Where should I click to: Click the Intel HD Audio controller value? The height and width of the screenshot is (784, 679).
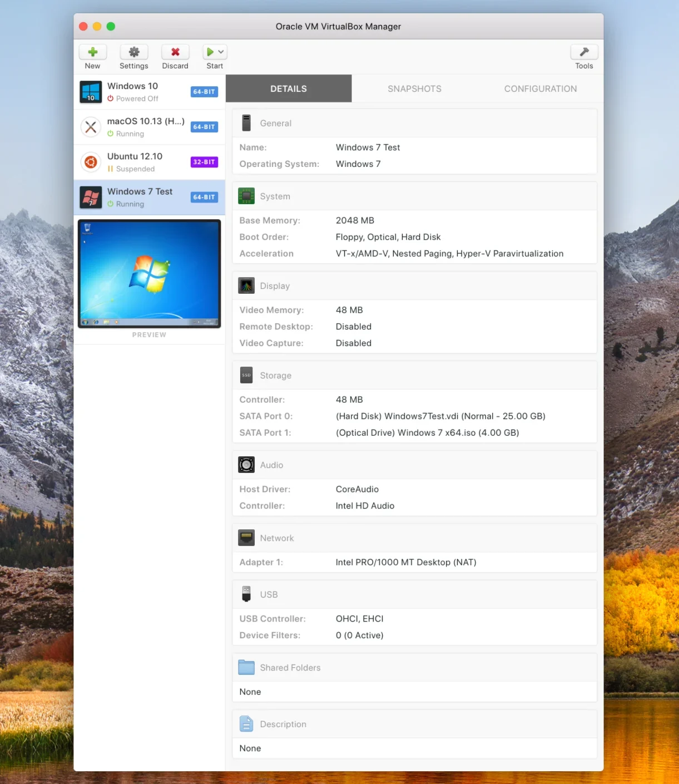[x=365, y=506]
